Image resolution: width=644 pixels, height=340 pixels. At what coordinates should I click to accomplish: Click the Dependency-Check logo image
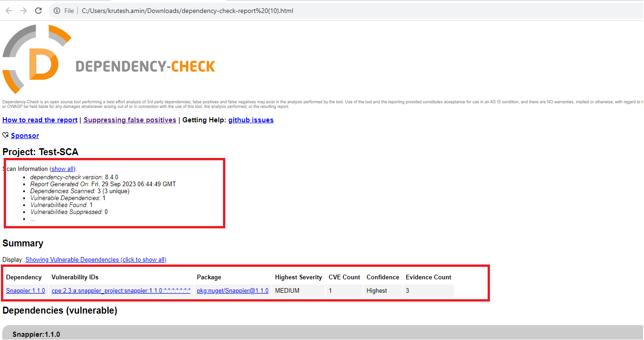[109, 59]
